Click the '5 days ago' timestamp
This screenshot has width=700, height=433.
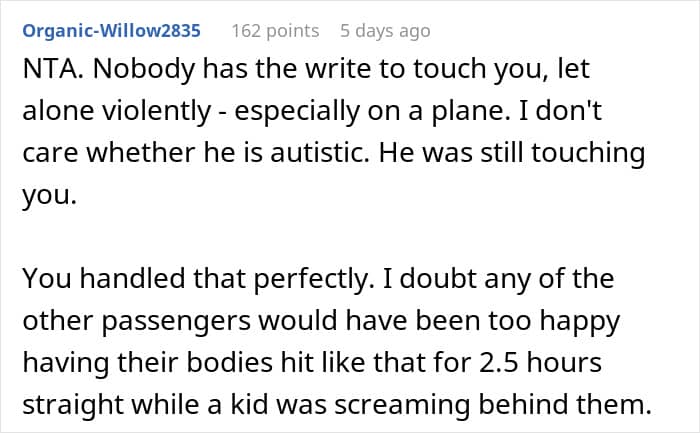coord(385,31)
